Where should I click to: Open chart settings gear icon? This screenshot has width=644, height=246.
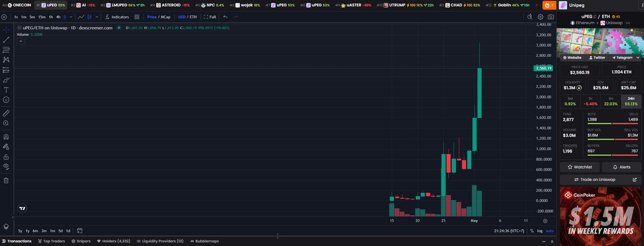coord(540,17)
